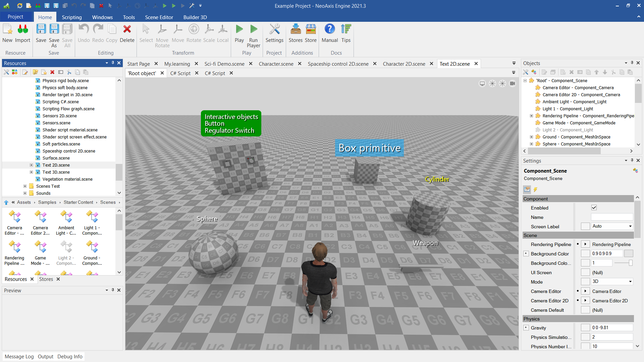Screen dimensions: 644x362
Task: Click camera icon in viewport corner
Action: click(x=513, y=83)
